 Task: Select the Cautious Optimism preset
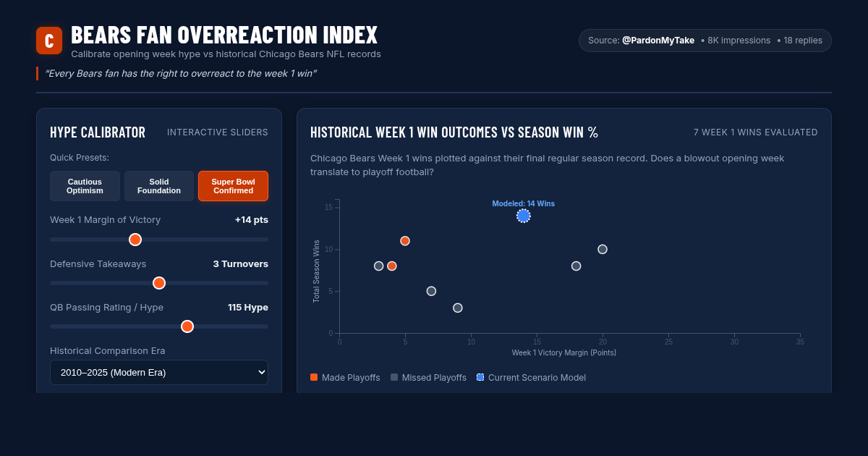coord(85,186)
